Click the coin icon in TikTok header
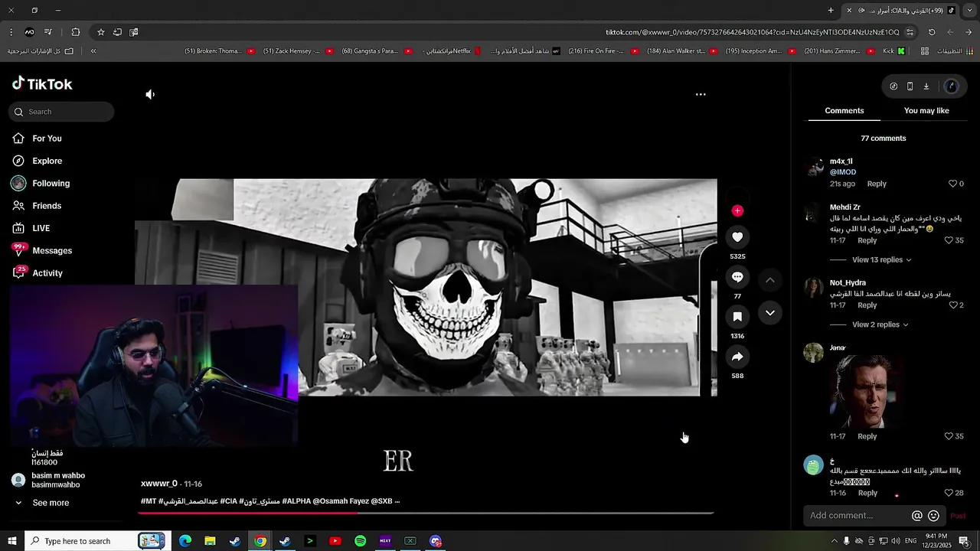The image size is (980, 551). tap(893, 86)
